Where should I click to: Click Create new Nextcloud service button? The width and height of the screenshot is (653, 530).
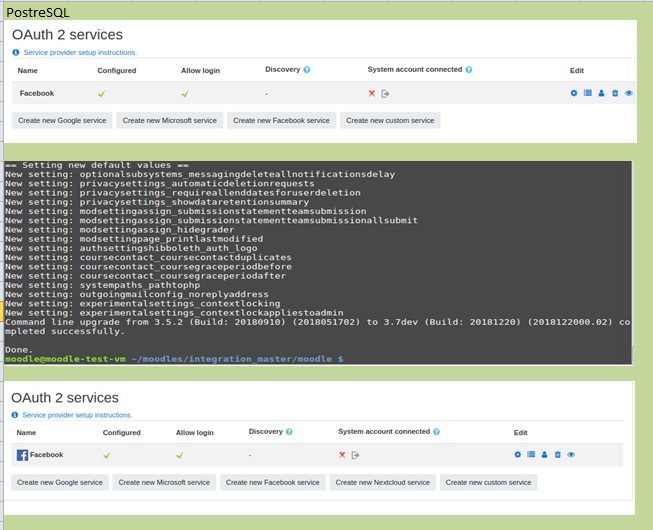coord(382,482)
